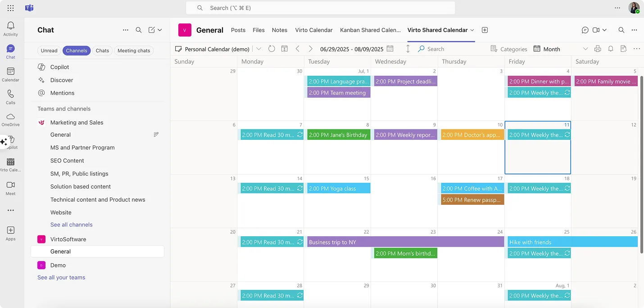
Task: Print the calendar
Action: [x=598, y=49]
